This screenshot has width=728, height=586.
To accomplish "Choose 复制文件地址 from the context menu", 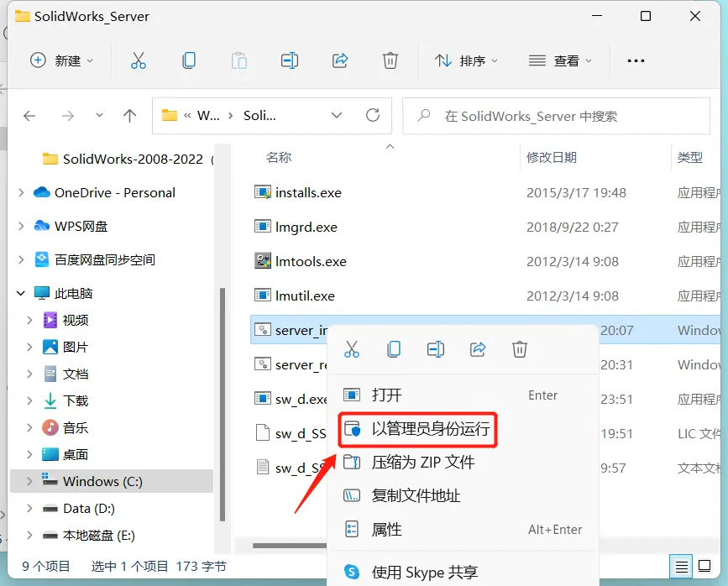I will click(x=463, y=496).
